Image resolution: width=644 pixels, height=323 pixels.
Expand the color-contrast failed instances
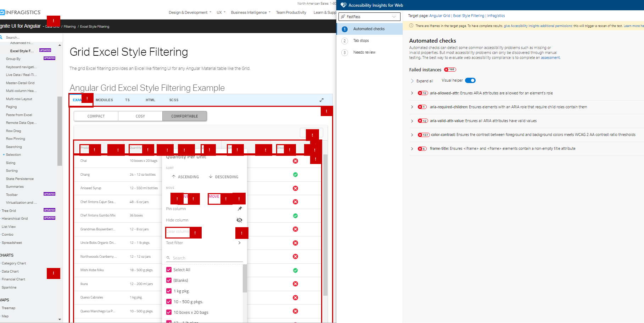point(411,135)
